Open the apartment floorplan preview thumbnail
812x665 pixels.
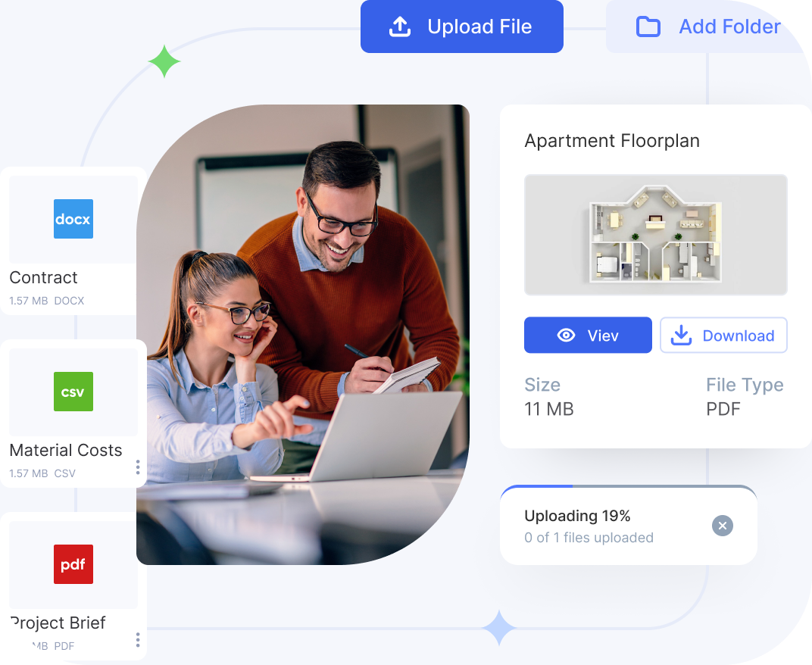point(655,235)
